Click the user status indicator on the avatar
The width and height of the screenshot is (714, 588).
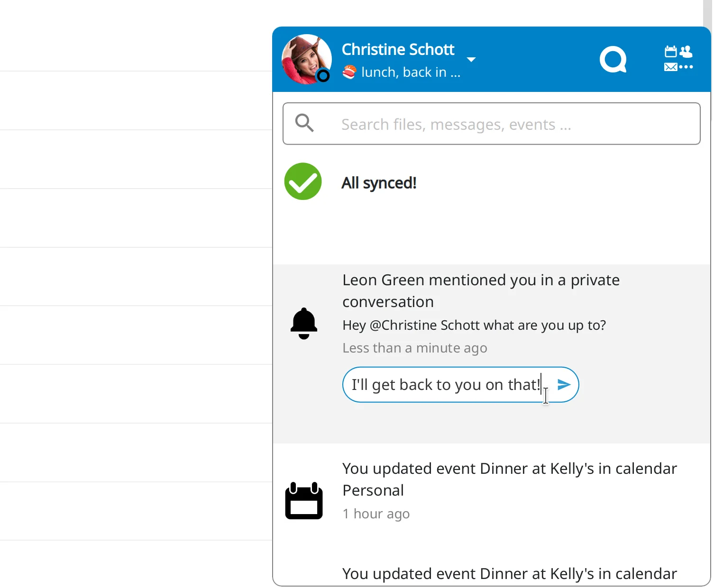pyautogui.click(x=323, y=75)
